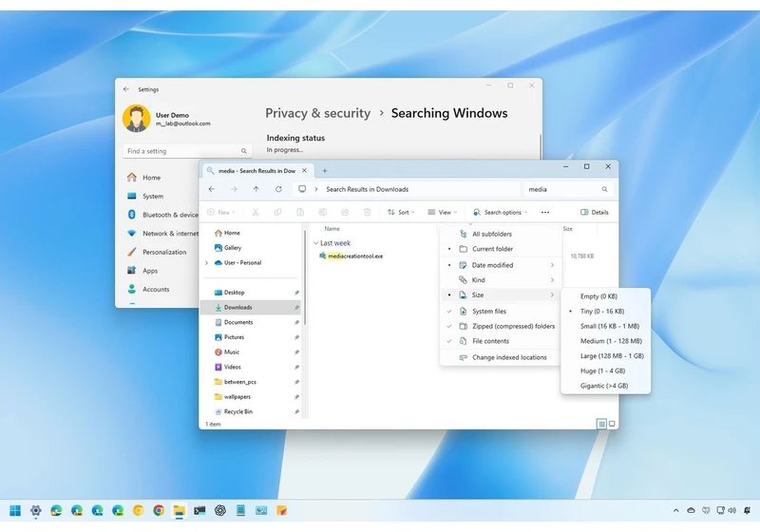Close the media search results tab
Screen dimensions: 760x532
tap(304, 171)
